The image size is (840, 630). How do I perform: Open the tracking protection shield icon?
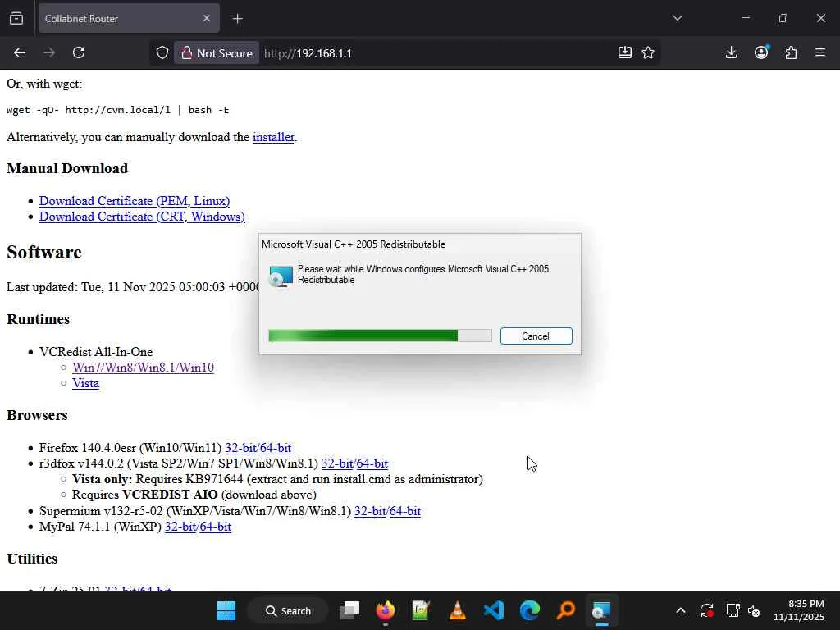tap(162, 53)
